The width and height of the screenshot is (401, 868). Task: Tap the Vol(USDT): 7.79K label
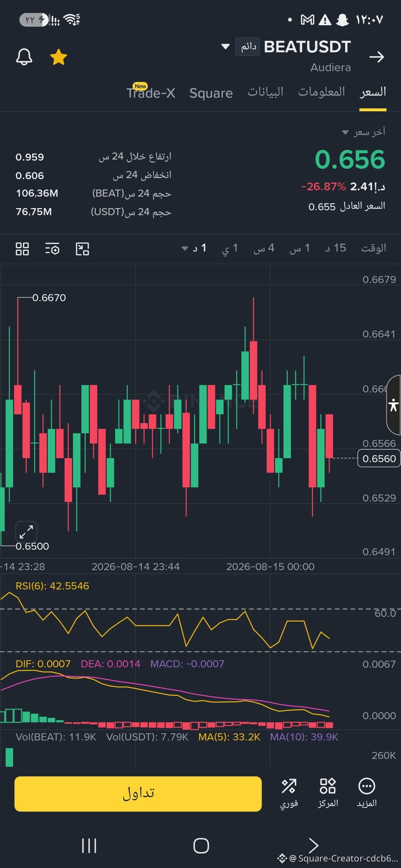coord(147,737)
